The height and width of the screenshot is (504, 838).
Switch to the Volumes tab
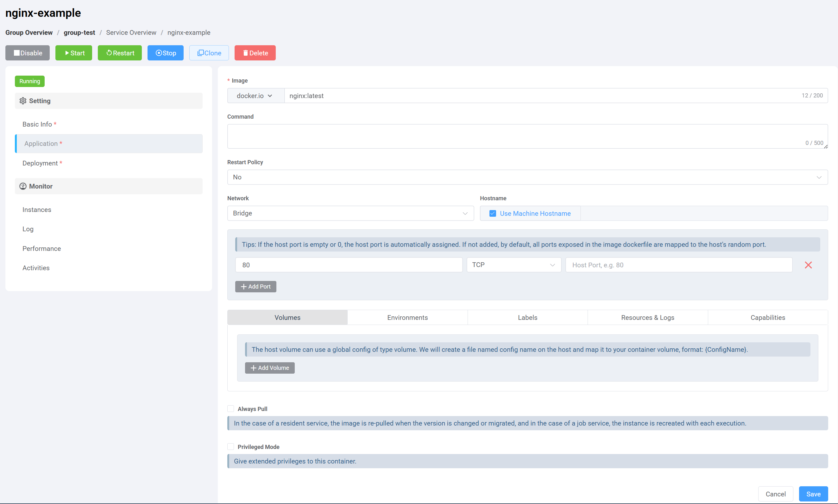pyautogui.click(x=287, y=318)
